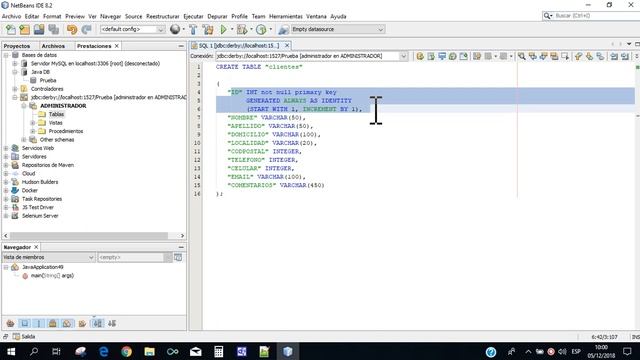Open the Archivo menu

[11, 16]
